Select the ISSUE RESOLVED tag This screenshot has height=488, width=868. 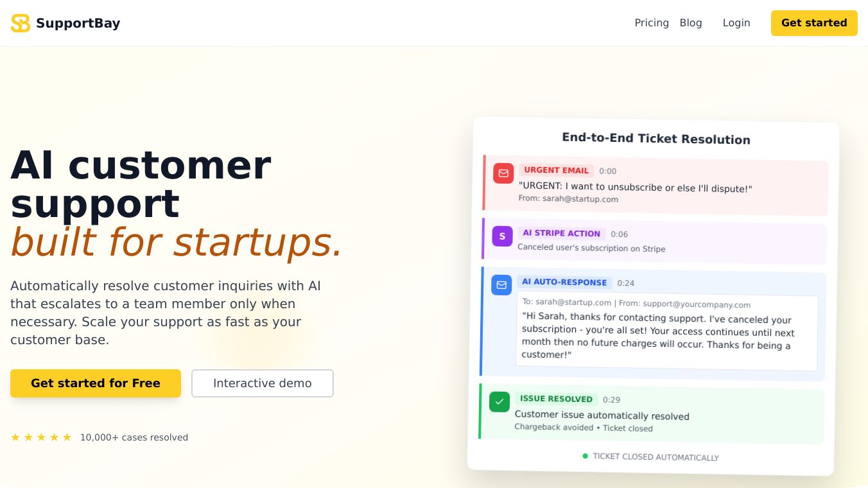tap(556, 399)
